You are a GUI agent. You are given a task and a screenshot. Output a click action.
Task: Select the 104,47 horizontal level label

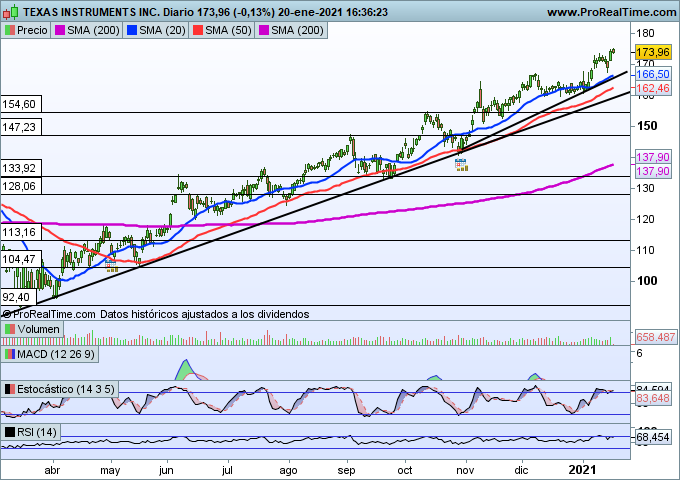pyautogui.click(x=21, y=259)
